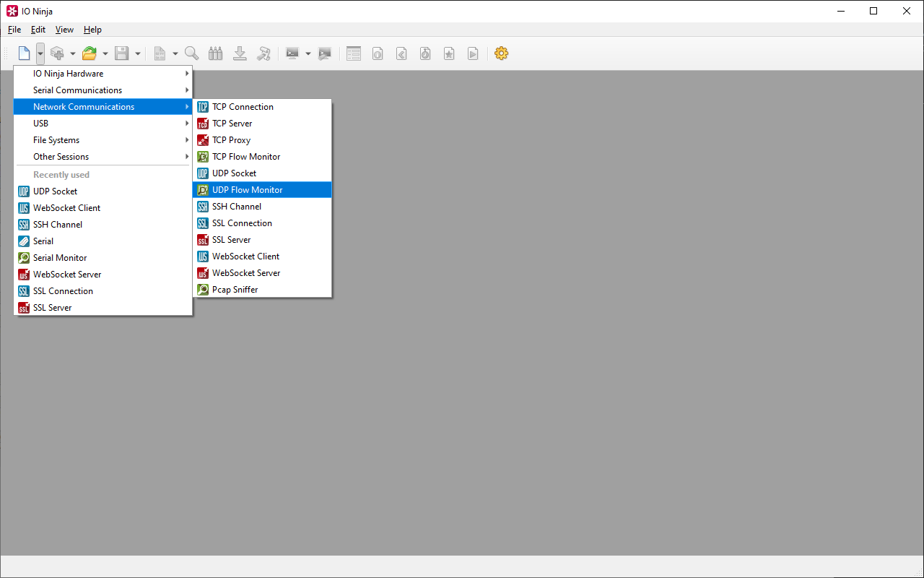Select WebSocket Server in Network Communications submenu
This screenshot has height=578, width=924.
[x=262, y=273]
